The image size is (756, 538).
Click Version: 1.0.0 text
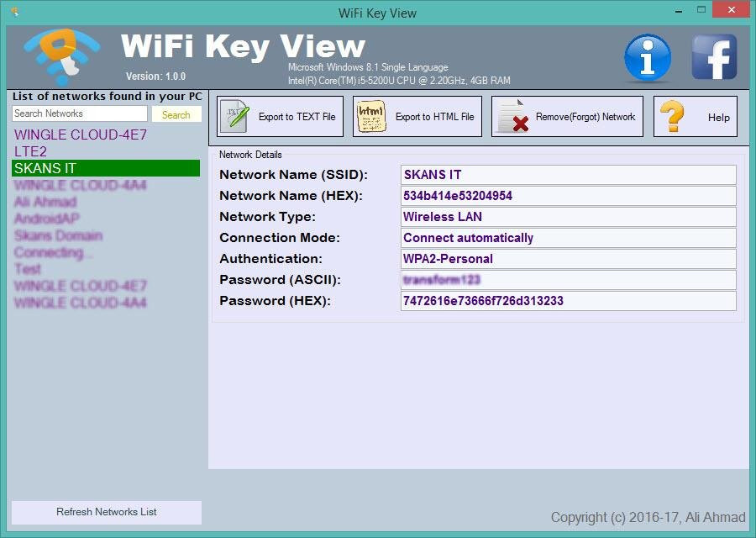tap(155, 76)
